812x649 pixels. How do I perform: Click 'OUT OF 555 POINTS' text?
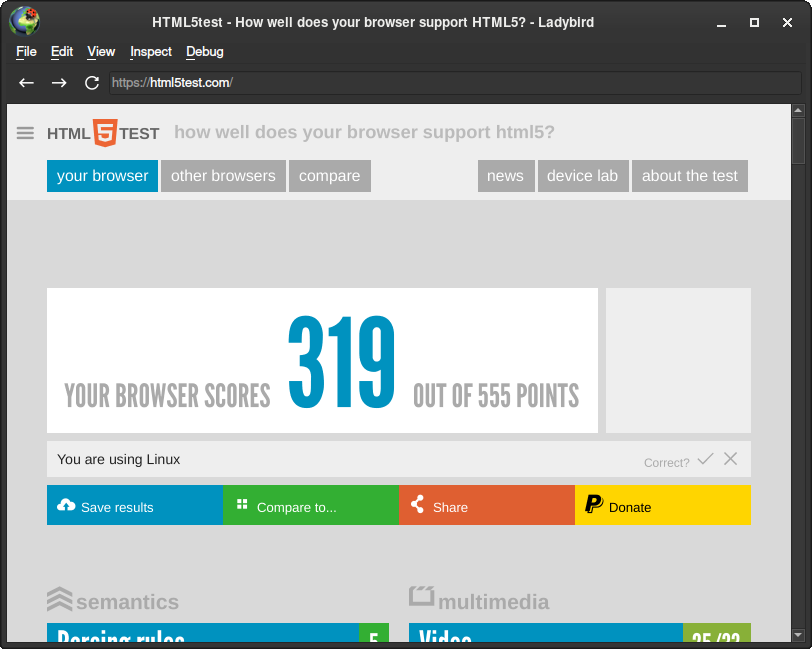[496, 396]
